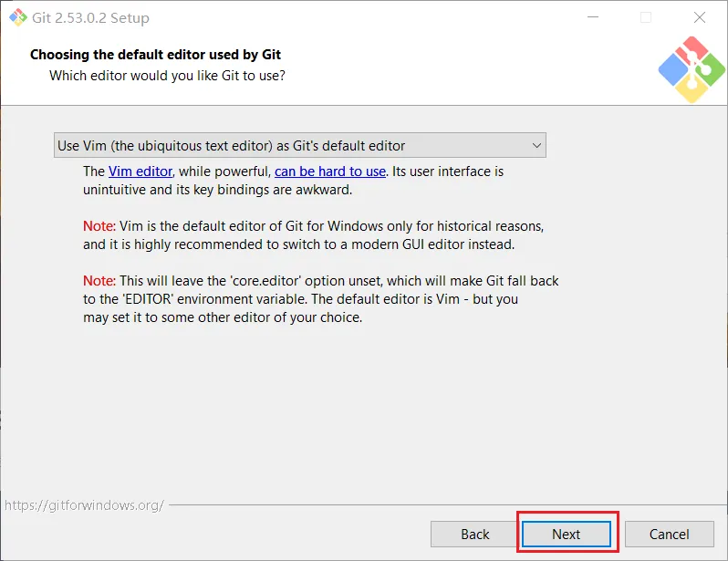Click the Git icon in title bar

(x=17, y=17)
